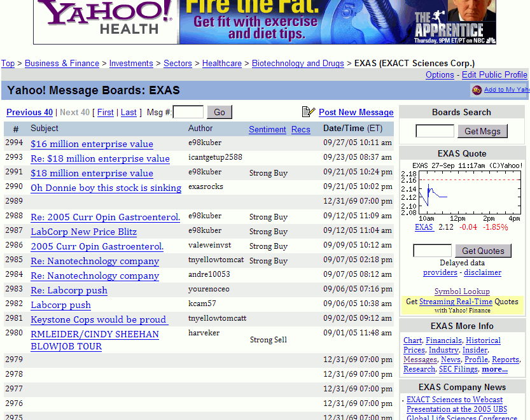
Task: Sort by Sentiment column
Action: click(x=267, y=130)
